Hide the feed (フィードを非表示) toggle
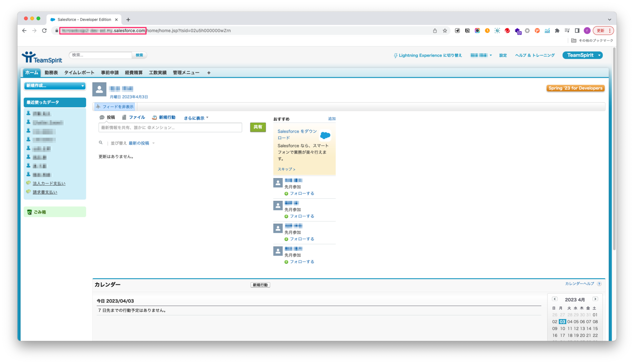The image size is (634, 364). point(115,107)
